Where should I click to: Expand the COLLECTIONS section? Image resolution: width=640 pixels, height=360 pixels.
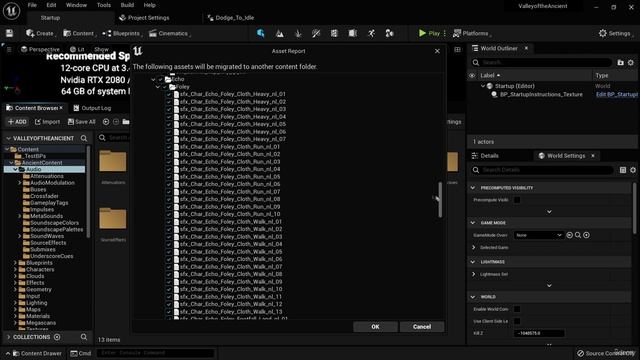9,337
